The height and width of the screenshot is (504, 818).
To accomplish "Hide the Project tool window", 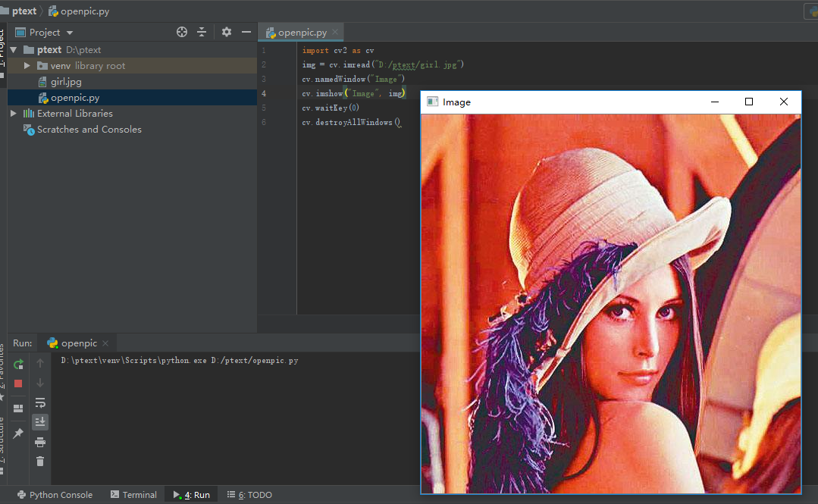I will (x=246, y=32).
